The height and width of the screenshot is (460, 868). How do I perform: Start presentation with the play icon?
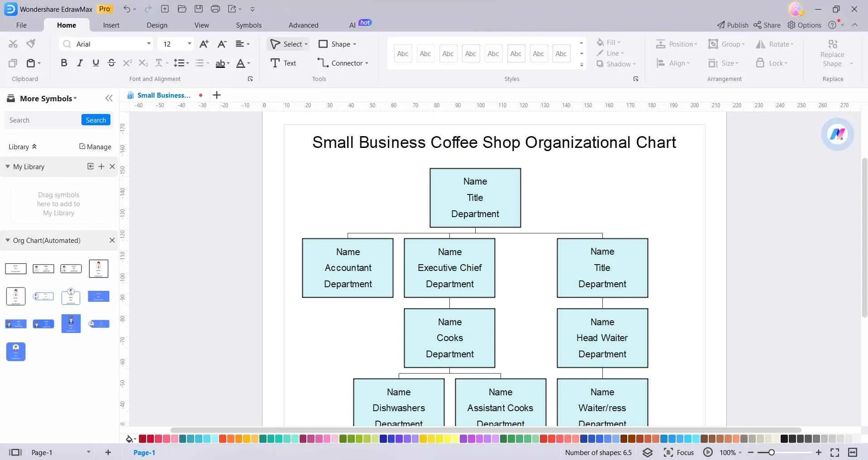pyautogui.click(x=708, y=452)
